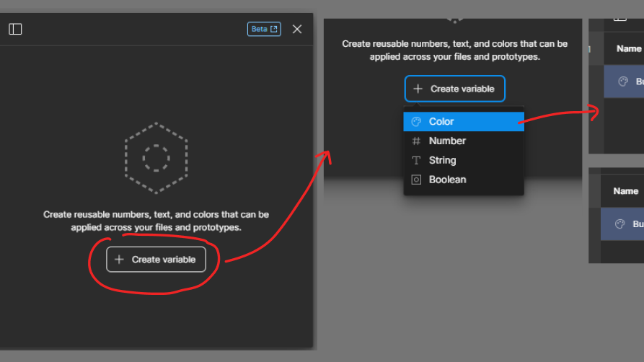Select String from the variable type menu
644x362 pixels.
pyautogui.click(x=464, y=160)
